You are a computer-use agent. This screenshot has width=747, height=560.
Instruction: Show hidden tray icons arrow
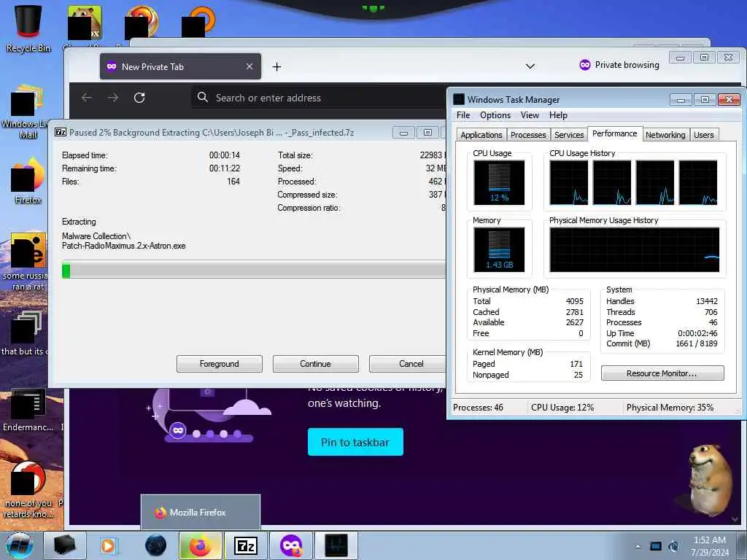pyautogui.click(x=638, y=546)
